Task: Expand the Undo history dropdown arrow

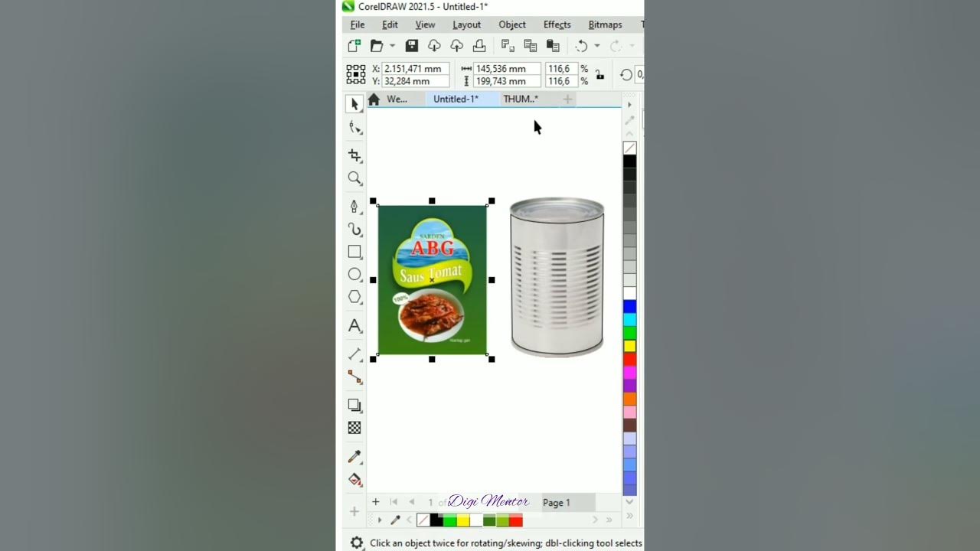Action: pyautogui.click(x=597, y=46)
